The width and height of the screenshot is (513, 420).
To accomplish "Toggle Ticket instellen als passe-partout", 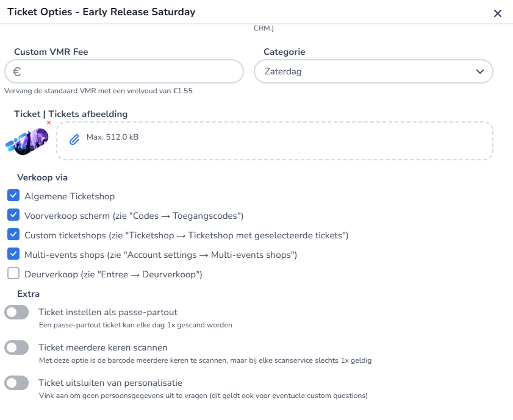I will click(16, 313).
